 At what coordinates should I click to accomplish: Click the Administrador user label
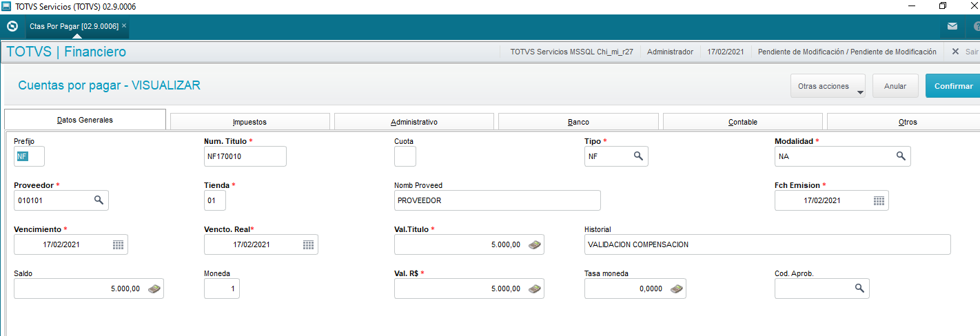point(670,52)
